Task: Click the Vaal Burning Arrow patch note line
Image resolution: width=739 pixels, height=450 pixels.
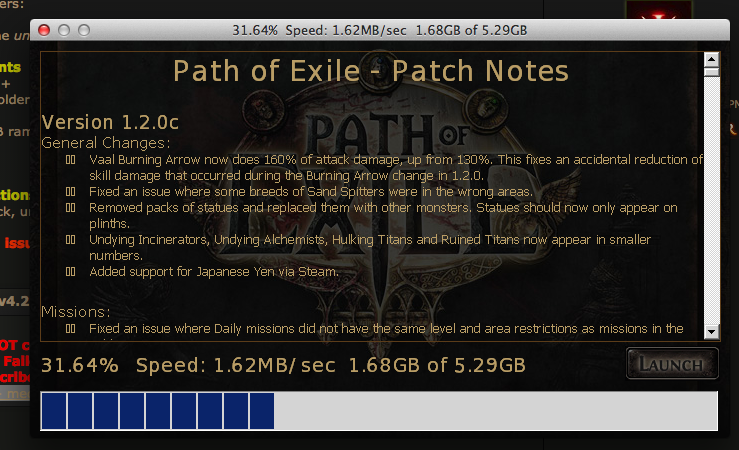Action: pos(396,168)
